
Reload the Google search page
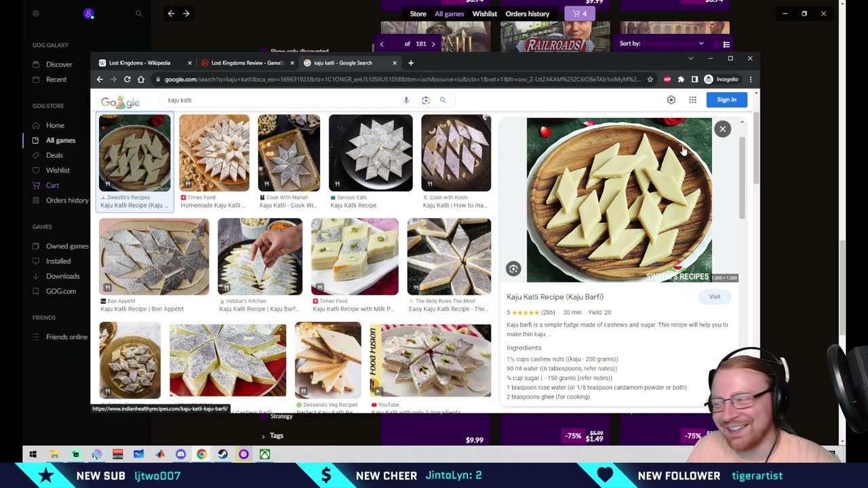[x=127, y=79]
